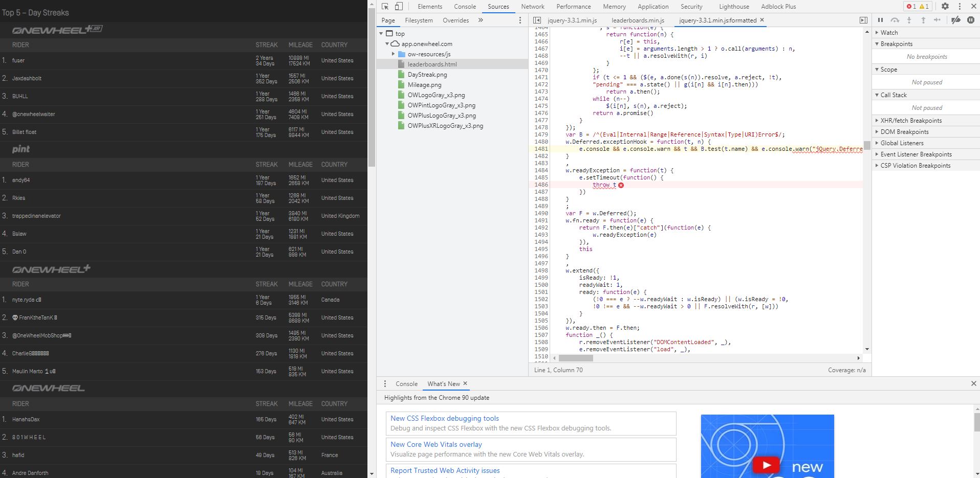Expand Event Listener Breakpoints section

[x=916, y=154]
